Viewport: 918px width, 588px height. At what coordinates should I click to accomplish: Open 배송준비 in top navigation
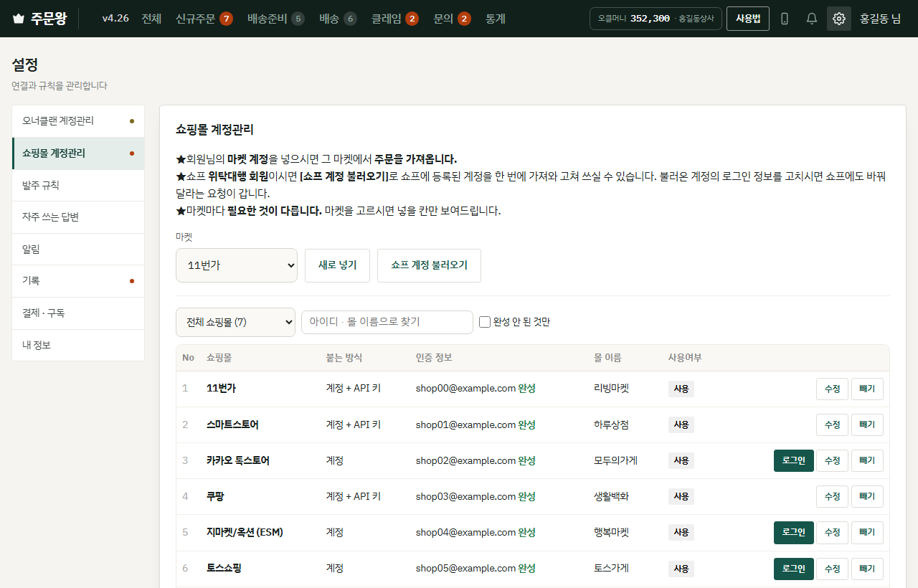click(x=275, y=19)
